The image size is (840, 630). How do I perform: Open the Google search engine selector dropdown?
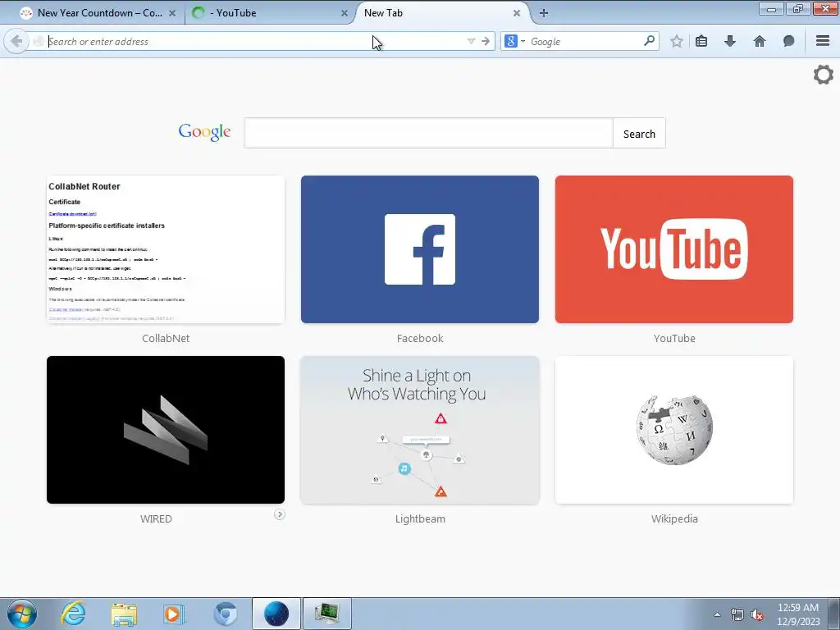pyautogui.click(x=514, y=41)
